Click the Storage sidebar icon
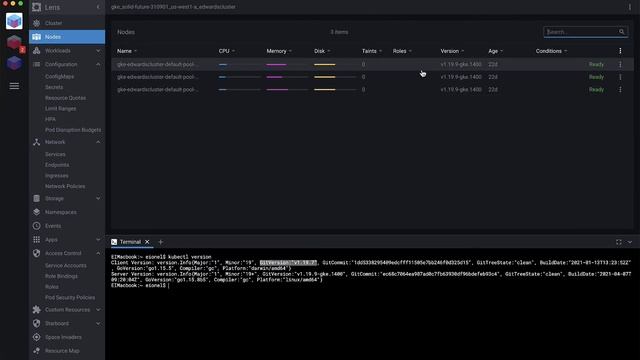The image size is (640, 360). point(36,198)
